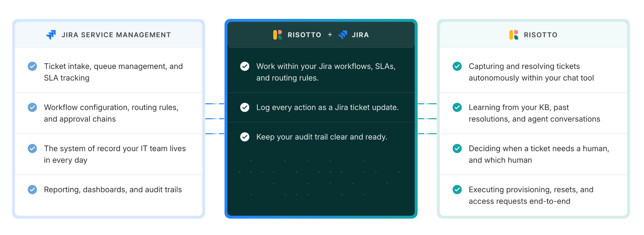Click the Risotto logo in the middle card header
The height and width of the screenshot is (235, 644).
click(x=278, y=35)
